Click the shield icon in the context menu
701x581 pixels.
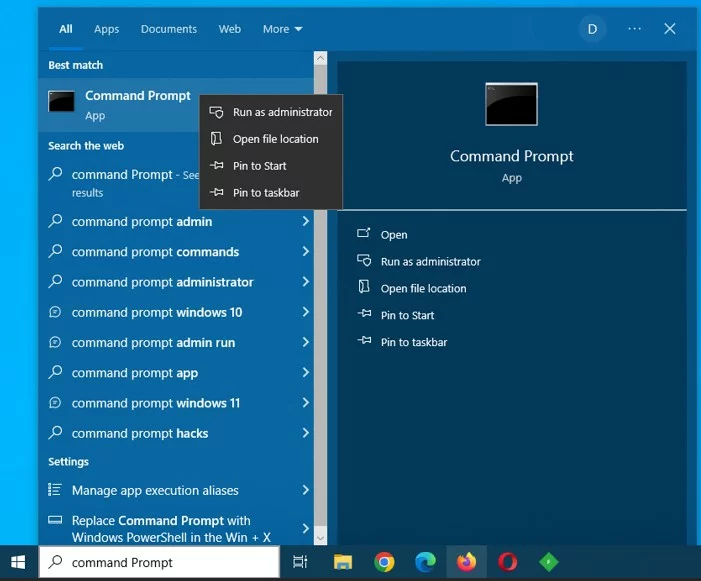pyautogui.click(x=216, y=112)
